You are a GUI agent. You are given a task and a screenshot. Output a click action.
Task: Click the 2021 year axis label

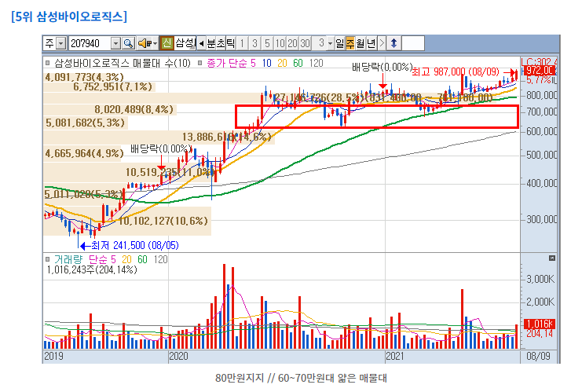point(395,356)
